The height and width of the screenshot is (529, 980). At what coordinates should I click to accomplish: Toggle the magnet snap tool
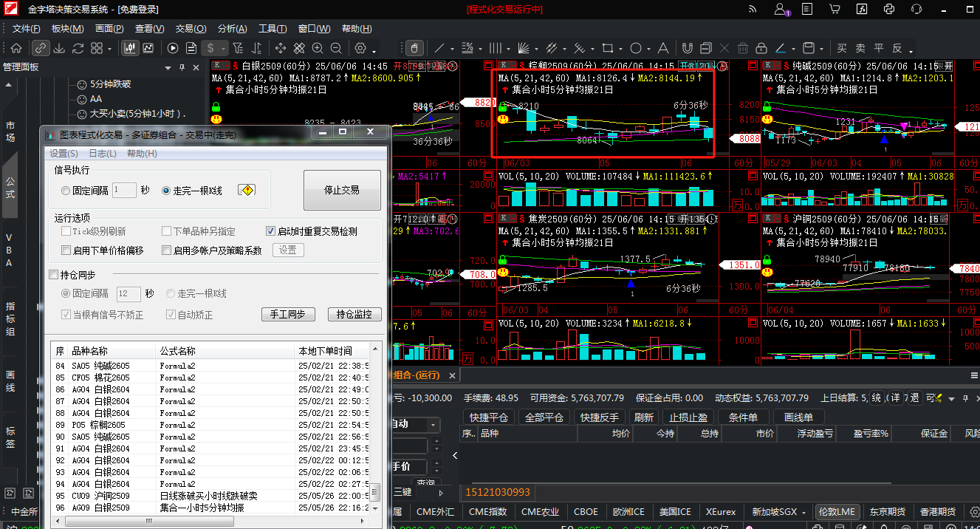coord(687,48)
